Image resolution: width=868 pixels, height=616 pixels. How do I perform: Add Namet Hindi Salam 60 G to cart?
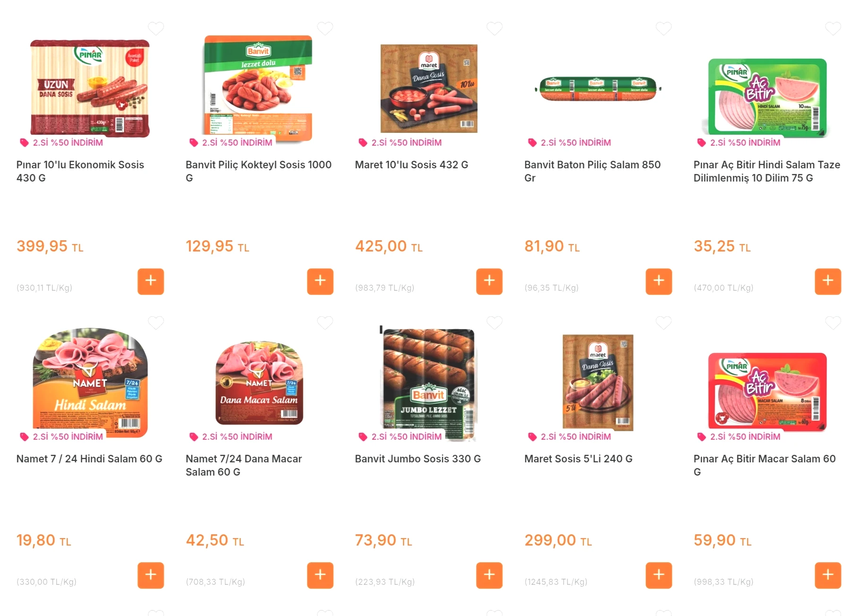click(151, 575)
